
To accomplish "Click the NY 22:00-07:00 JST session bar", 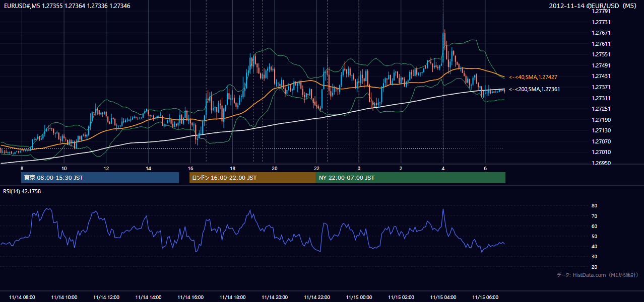I will tap(411, 178).
